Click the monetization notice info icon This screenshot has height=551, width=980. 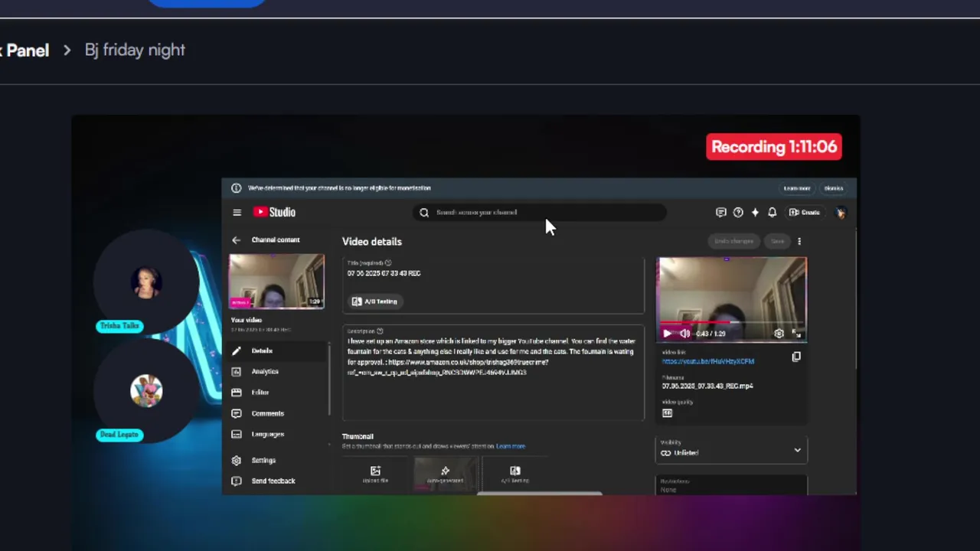(236, 187)
